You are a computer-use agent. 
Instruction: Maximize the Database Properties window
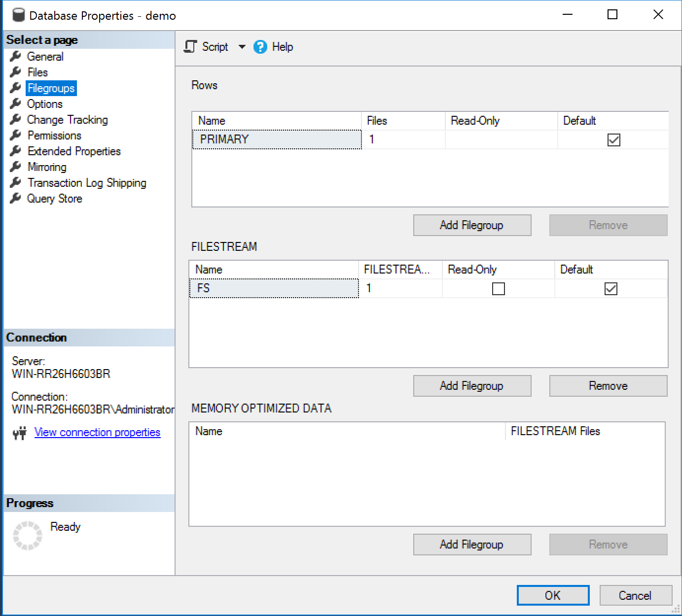[612, 15]
